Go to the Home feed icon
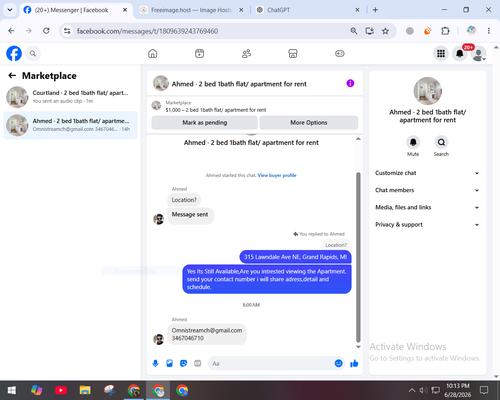This screenshot has height=400, width=500. coord(153,53)
